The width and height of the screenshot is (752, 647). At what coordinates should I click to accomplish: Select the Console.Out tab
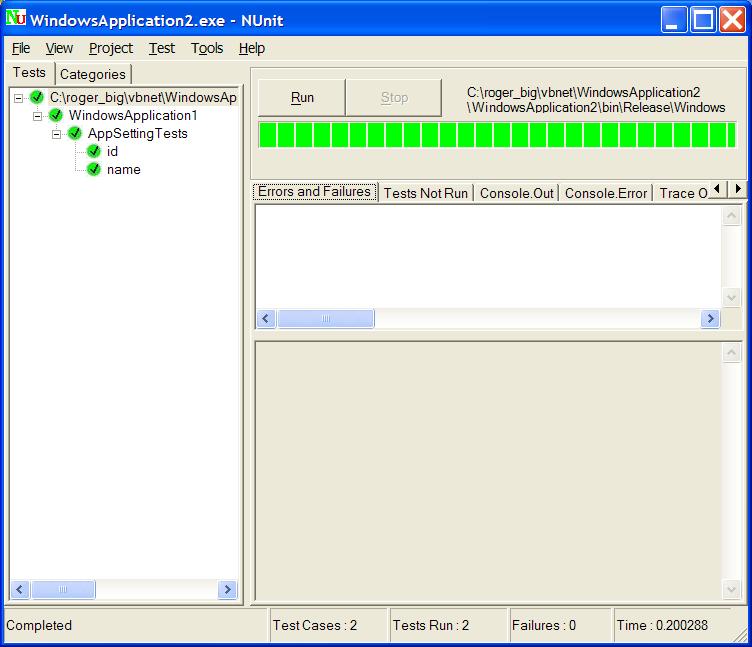(517, 193)
